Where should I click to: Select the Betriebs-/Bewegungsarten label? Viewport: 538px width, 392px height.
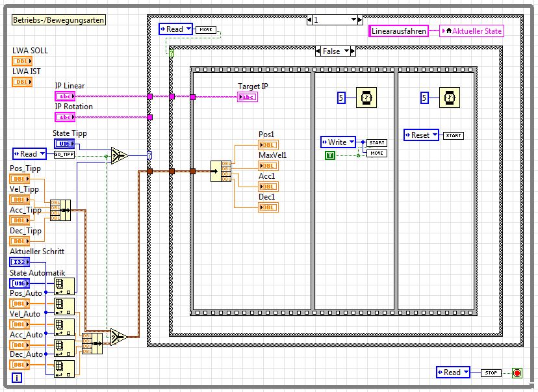click(58, 20)
